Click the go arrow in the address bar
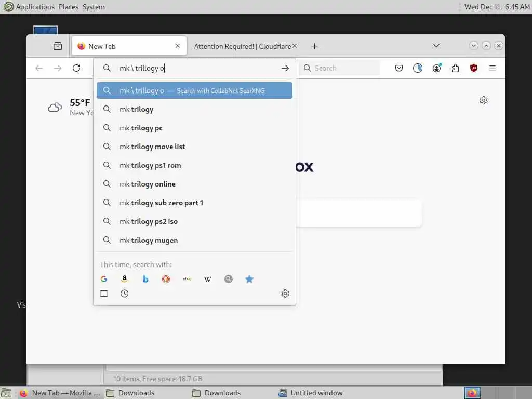The height and width of the screenshot is (399, 532). click(285, 68)
